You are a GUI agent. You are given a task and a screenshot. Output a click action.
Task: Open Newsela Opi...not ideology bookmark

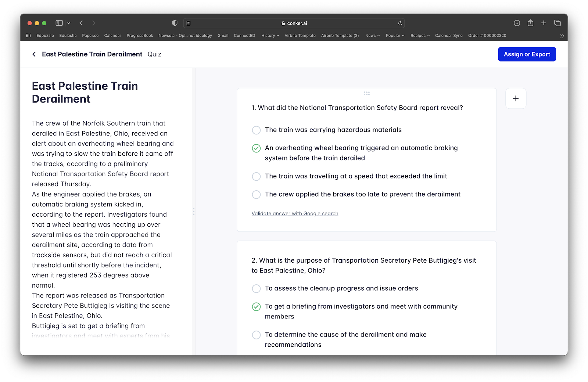185,36
